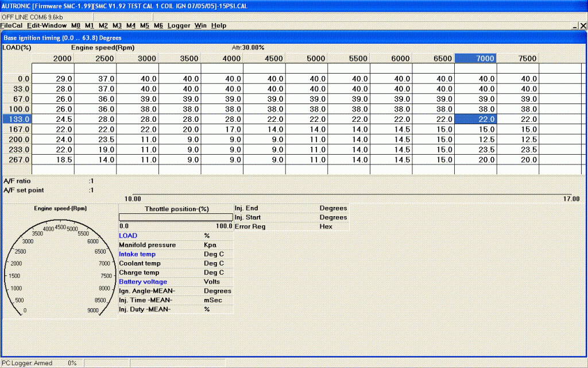The image size is (588, 368).
Task: Click the A/F ratio scale bar
Action: pyautogui.click(x=351, y=194)
